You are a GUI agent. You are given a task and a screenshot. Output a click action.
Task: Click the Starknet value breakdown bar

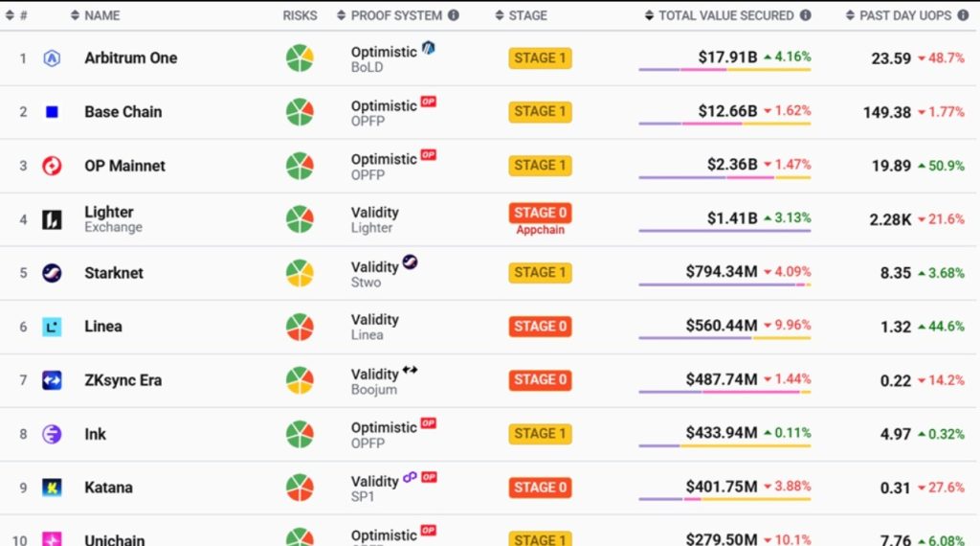pyautogui.click(x=724, y=284)
